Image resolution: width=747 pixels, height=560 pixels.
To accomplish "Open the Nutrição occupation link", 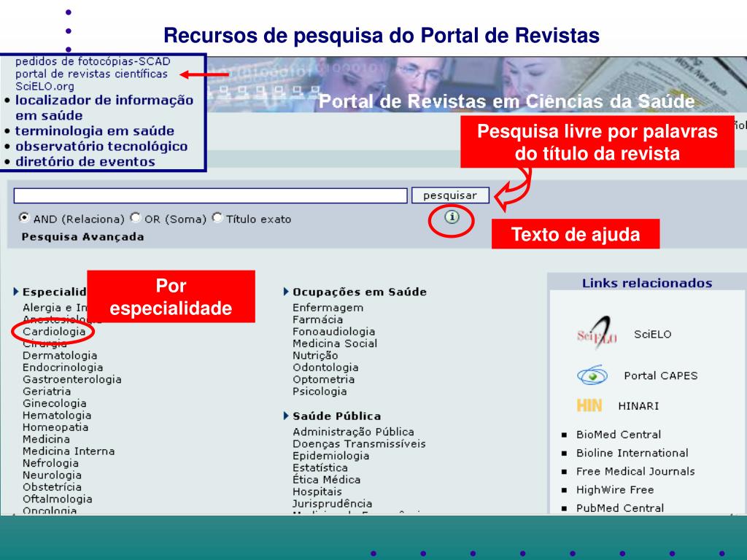I will (x=315, y=355).
